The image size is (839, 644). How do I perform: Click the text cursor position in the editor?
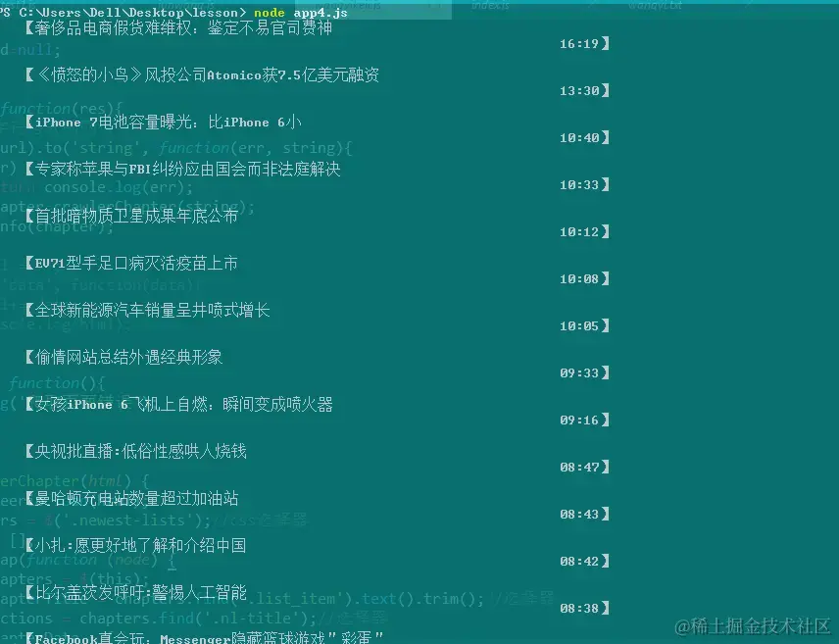pyautogui.click(x=173, y=570)
